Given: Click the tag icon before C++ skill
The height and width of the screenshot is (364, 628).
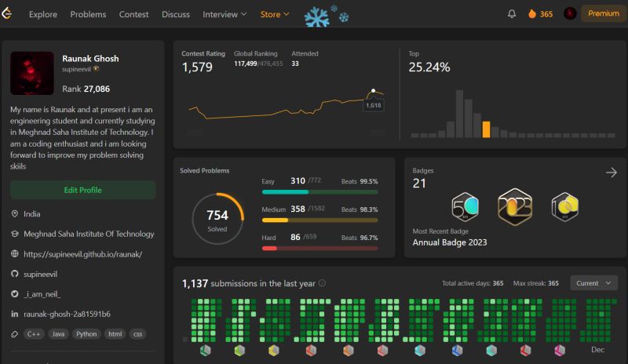Looking at the screenshot, I should 15,334.
